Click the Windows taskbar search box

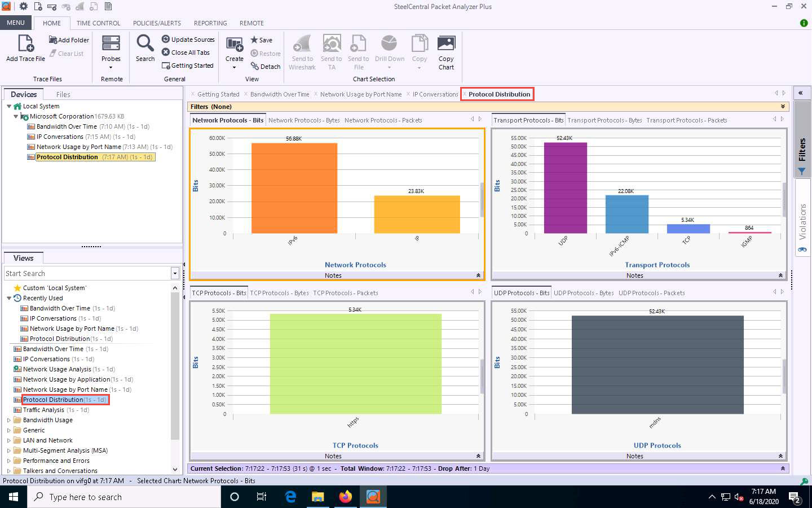pos(124,497)
